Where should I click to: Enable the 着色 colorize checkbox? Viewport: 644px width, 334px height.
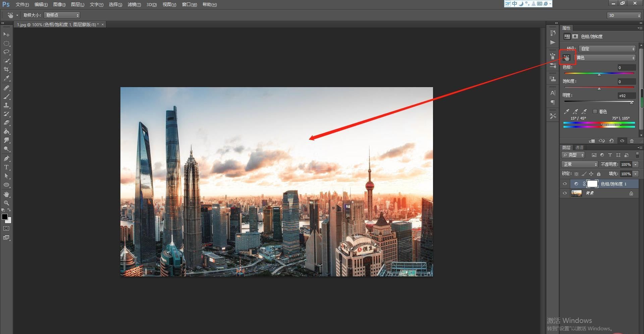point(595,112)
